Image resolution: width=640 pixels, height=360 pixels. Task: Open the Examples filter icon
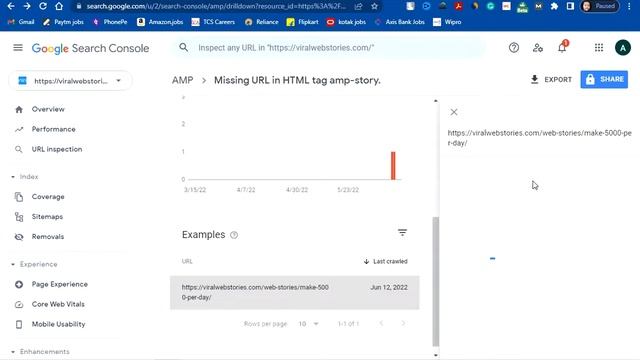point(402,233)
